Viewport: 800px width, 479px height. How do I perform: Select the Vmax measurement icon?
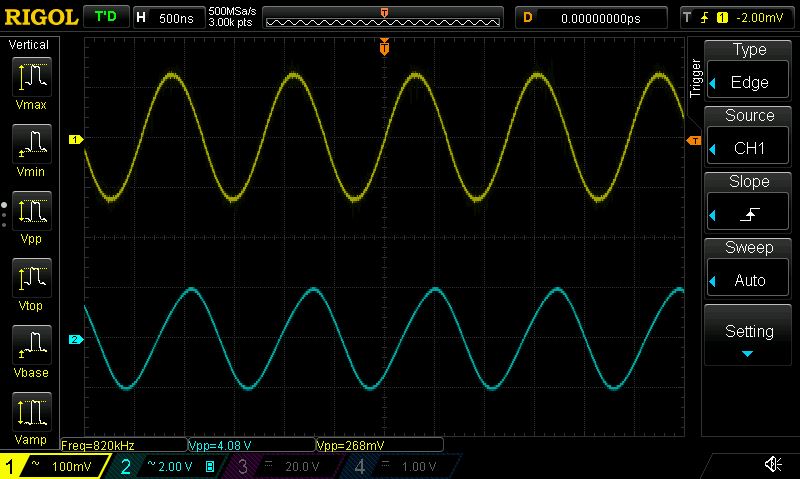pyautogui.click(x=31, y=78)
